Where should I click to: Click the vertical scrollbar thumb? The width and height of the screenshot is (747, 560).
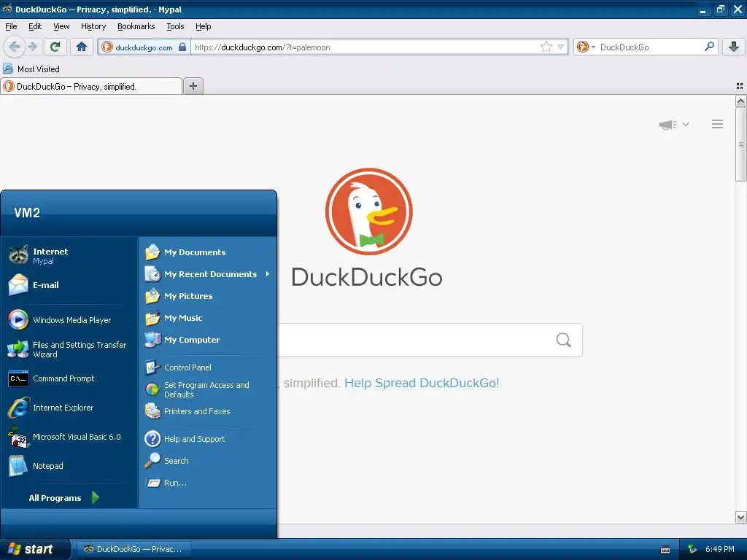click(740, 144)
